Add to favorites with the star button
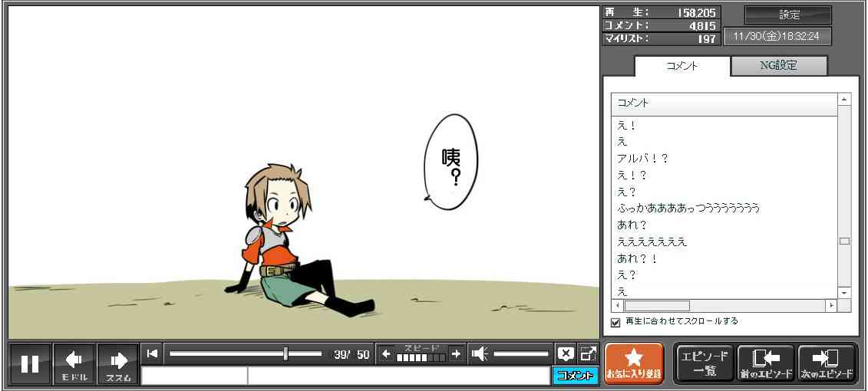Screen dimensions: 868x391 click(x=634, y=363)
